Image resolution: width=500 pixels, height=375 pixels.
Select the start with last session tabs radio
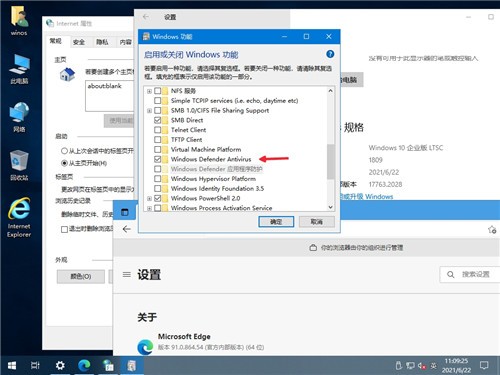[64, 151]
